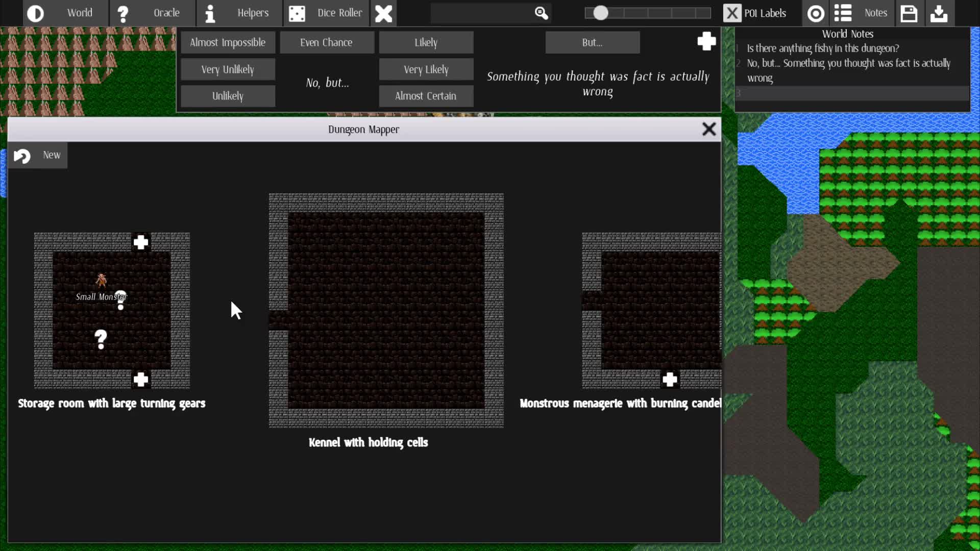The height and width of the screenshot is (551, 980).
Task: Click New in the Dungeon Mapper
Action: (52, 155)
